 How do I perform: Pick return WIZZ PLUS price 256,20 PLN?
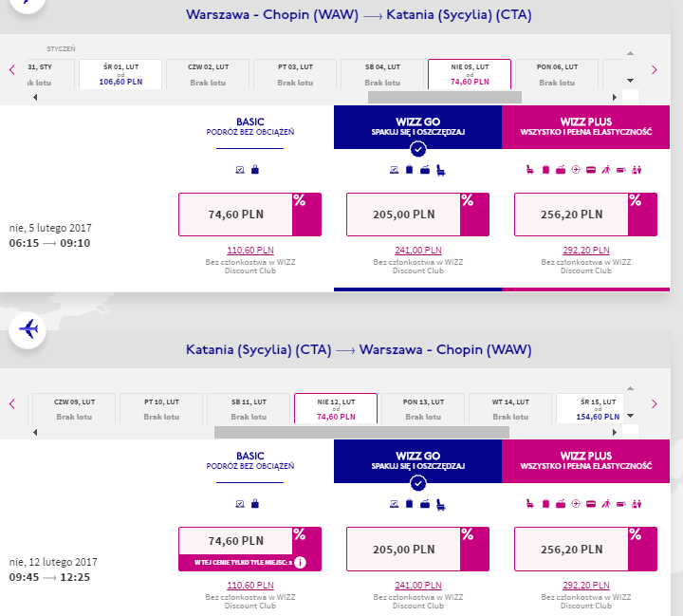[x=586, y=549]
